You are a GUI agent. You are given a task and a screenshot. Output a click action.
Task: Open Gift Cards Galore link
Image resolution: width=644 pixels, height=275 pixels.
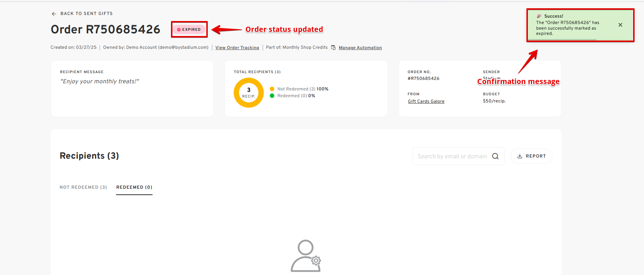[426, 101]
